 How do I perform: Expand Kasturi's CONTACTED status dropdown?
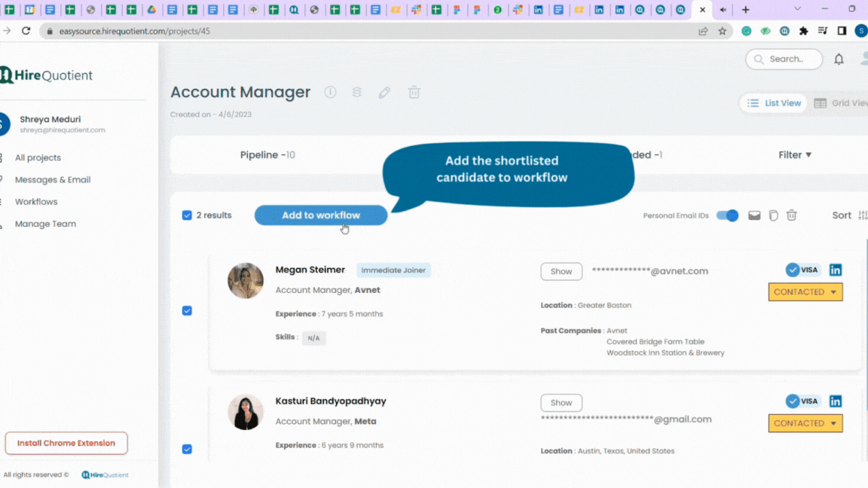pos(805,423)
